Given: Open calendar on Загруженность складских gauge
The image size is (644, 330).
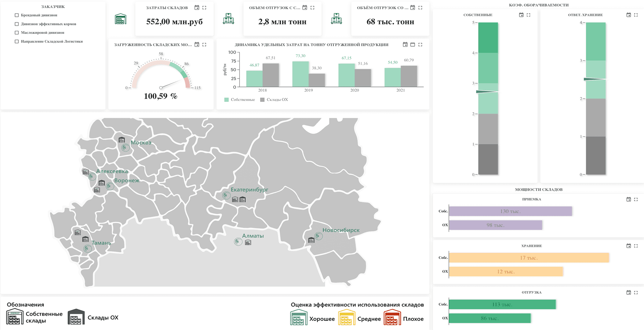Looking at the screenshot, I should pyautogui.click(x=197, y=45).
